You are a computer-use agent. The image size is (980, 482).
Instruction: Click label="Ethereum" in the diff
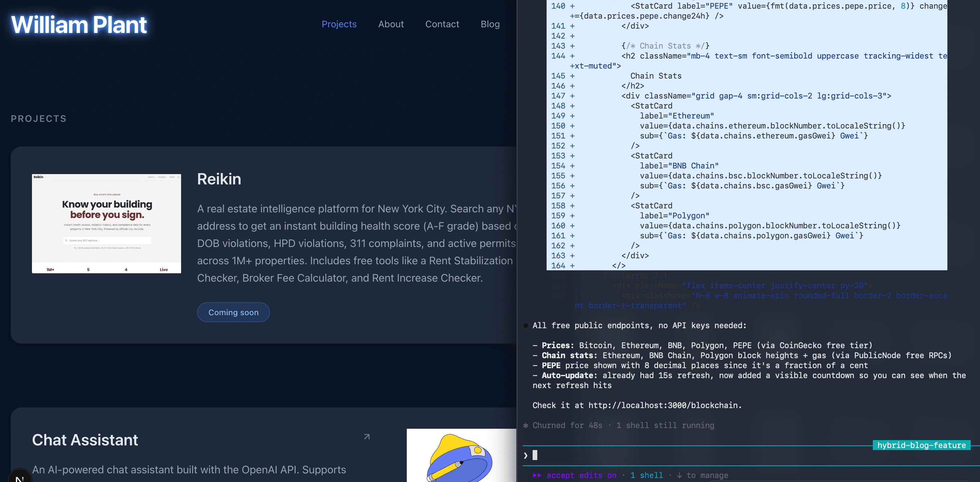(x=677, y=116)
